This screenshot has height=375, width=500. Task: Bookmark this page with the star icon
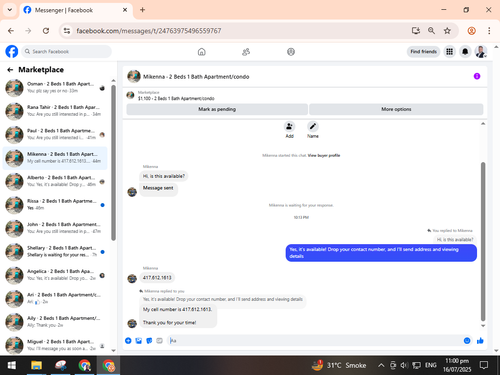point(447,31)
